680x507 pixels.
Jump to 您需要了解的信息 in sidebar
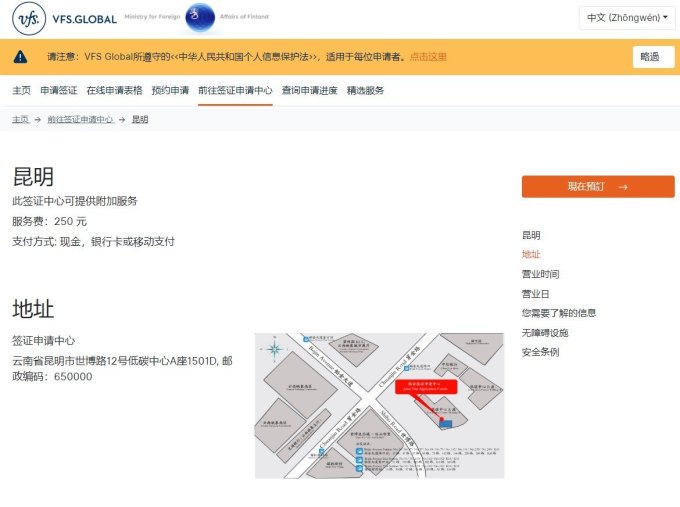point(559,313)
